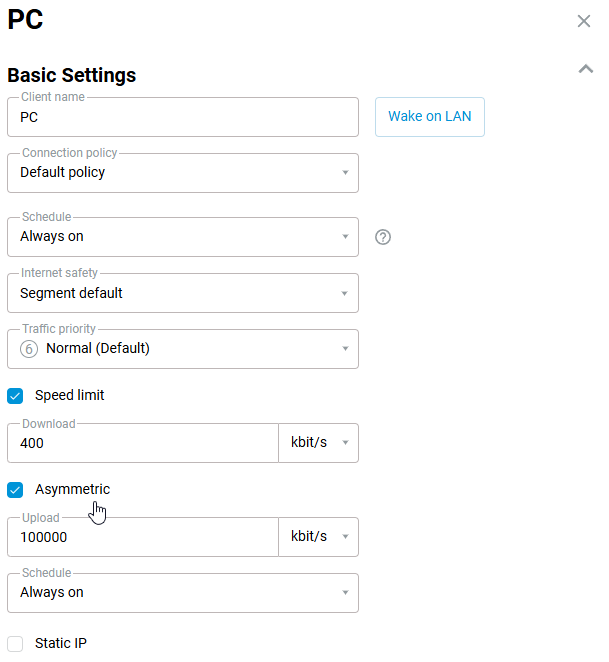Screen dimensions: 609x662
Task: Open the Connection policy dropdown
Action: 182,173
